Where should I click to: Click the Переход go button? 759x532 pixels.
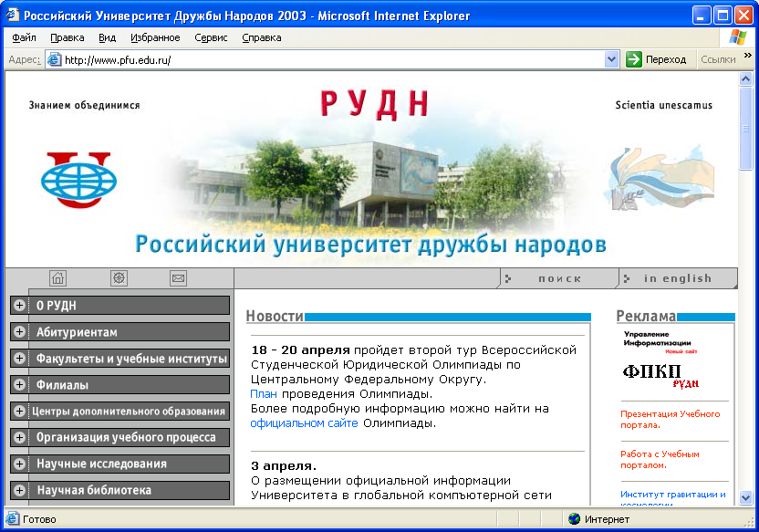click(657, 59)
